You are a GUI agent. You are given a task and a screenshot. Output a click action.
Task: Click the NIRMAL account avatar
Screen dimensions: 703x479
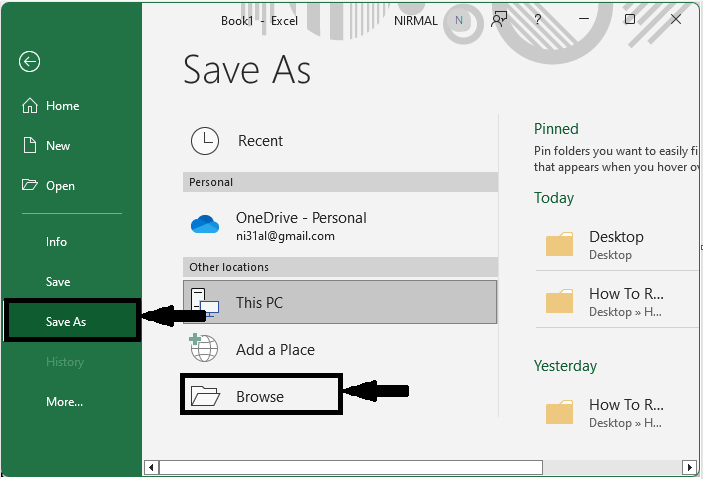tap(458, 20)
